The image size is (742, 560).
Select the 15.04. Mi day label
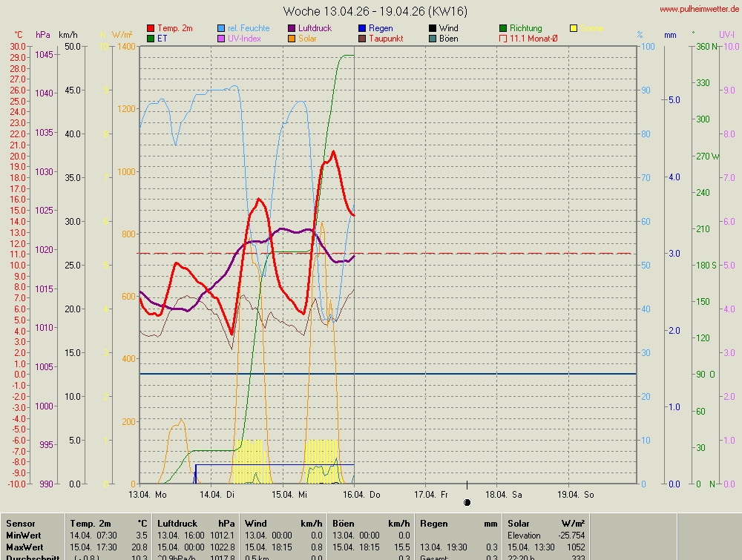pos(289,494)
